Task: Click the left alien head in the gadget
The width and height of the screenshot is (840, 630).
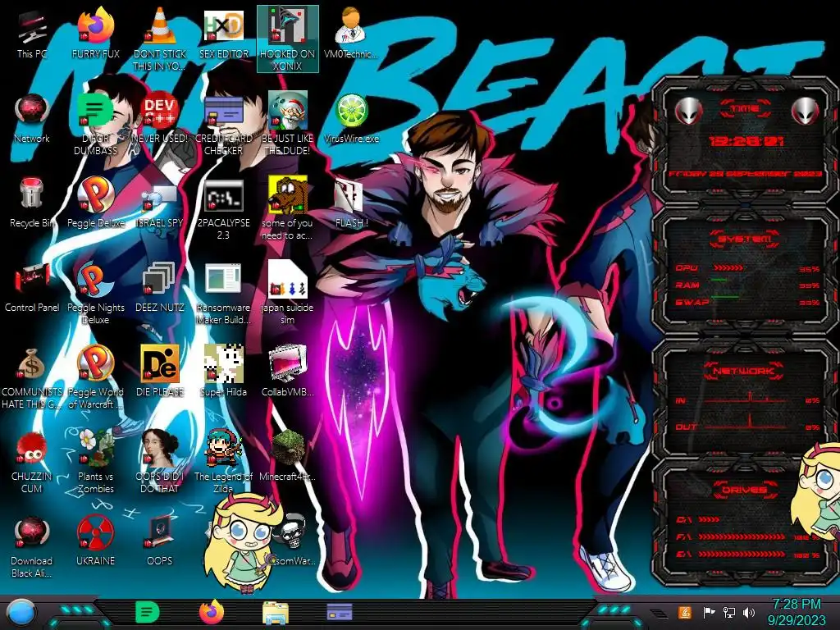Action: (688, 111)
